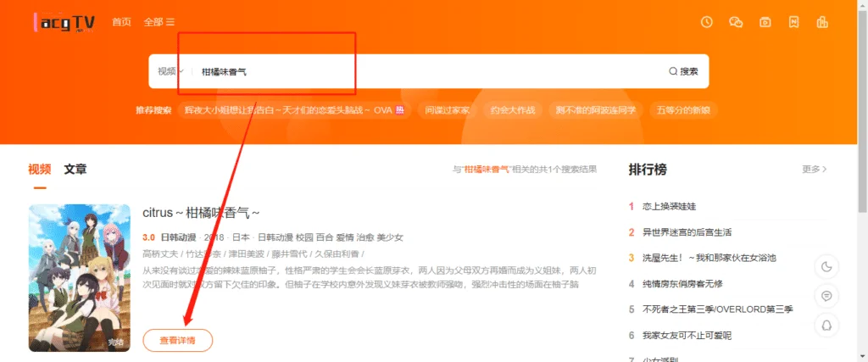This screenshot has height=362, width=868.
Task: Click the 日本 region tag
Action: 241,237
